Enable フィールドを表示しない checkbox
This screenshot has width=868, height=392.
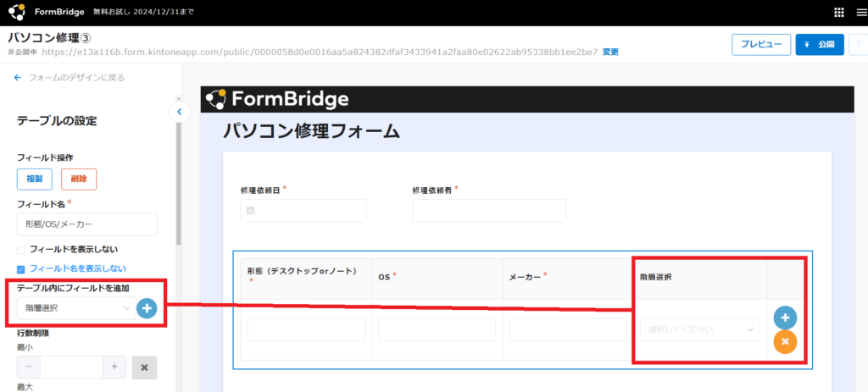click(x=22, y=250)
